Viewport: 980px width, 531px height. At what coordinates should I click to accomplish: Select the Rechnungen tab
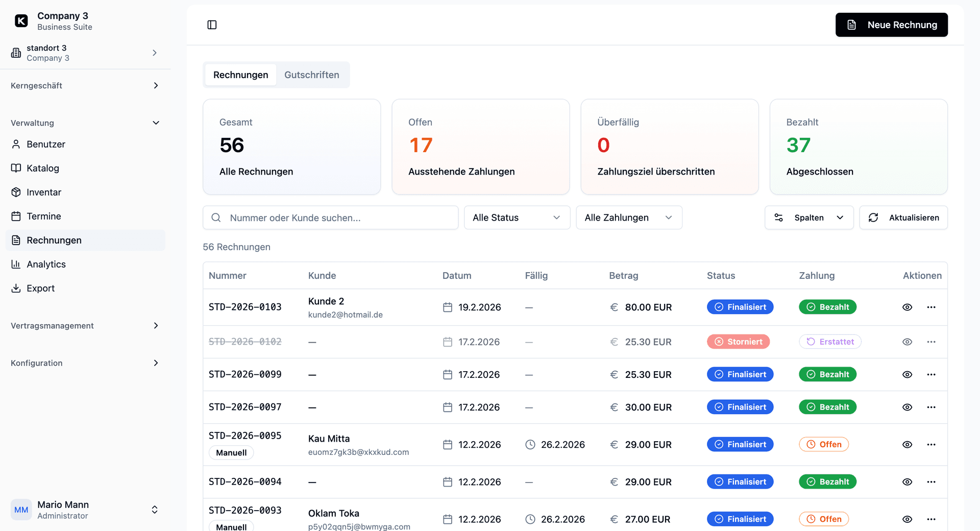point(240,75)
